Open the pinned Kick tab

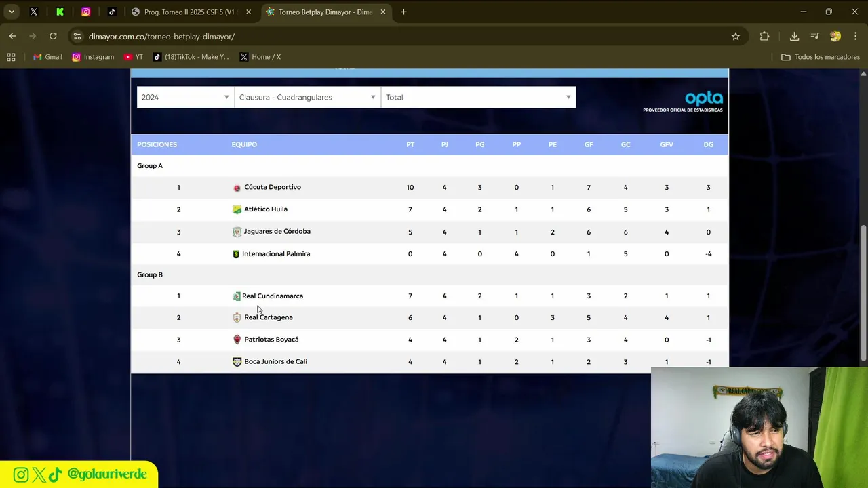[60, 12]
